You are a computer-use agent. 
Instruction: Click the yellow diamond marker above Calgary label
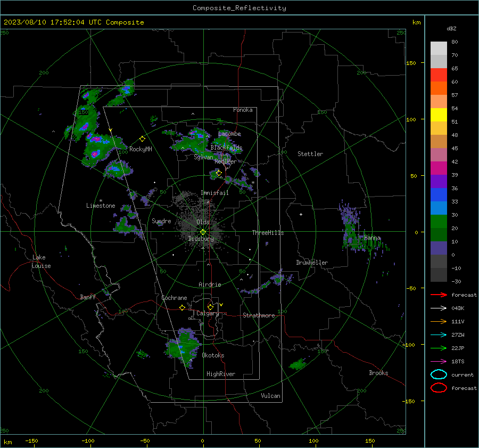(x=210, y=307)
